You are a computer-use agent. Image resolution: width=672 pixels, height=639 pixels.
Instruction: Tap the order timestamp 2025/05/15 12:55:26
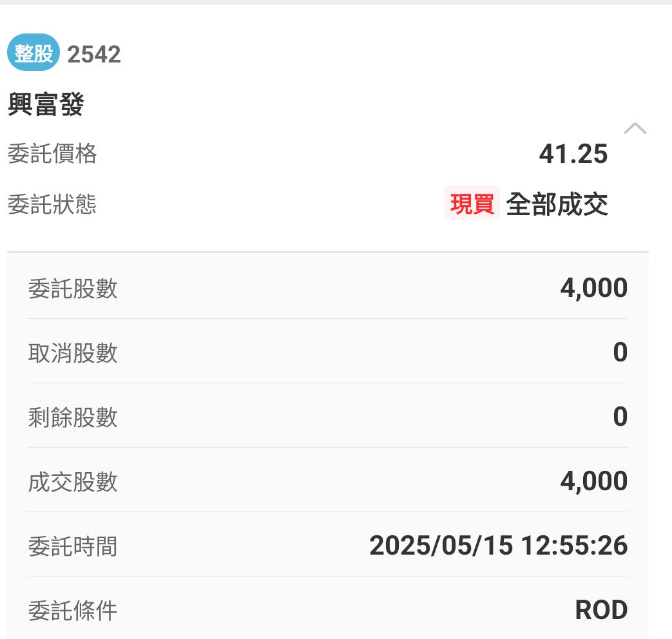pos(498,546)
